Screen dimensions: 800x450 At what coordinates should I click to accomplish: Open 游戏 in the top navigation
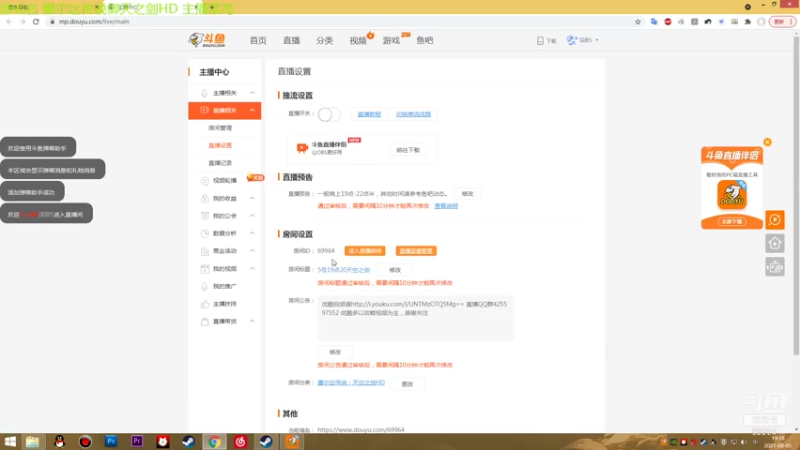pyautogui.click(x=391, y=40)
